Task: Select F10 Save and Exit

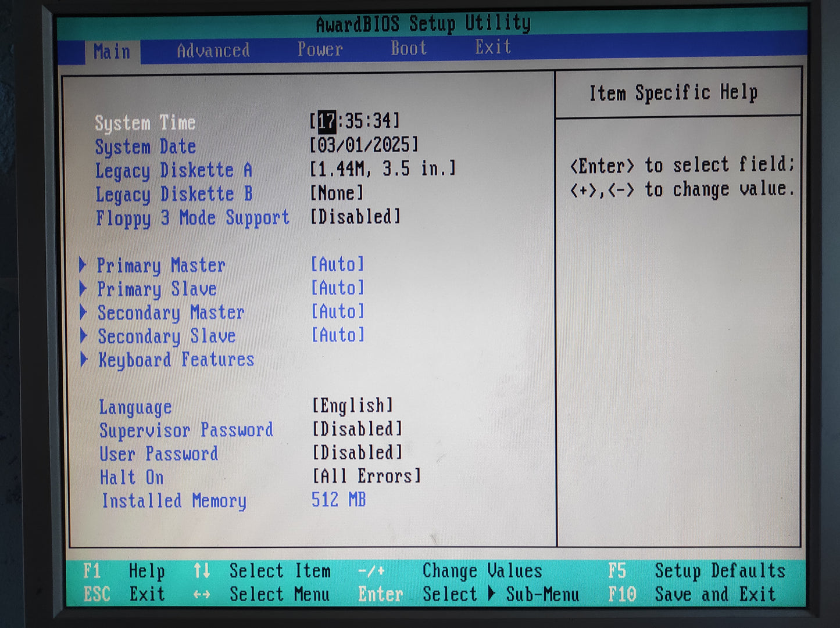Action: tap(692, 594)
